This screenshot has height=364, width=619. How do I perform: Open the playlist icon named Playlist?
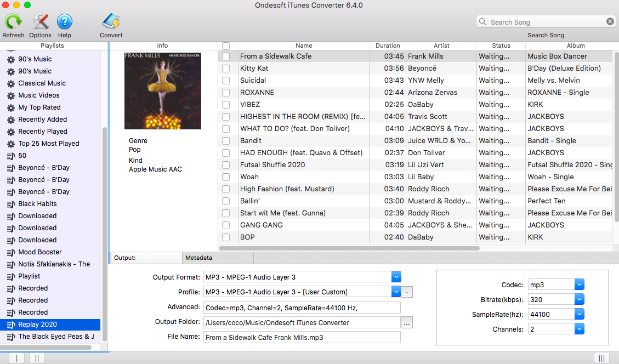tap(11, 276)
